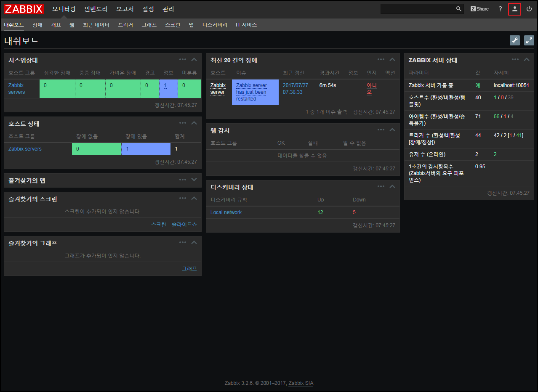Click the Down count 5
538x392 pixels.
pyautogui.click(x=354, y=212)
